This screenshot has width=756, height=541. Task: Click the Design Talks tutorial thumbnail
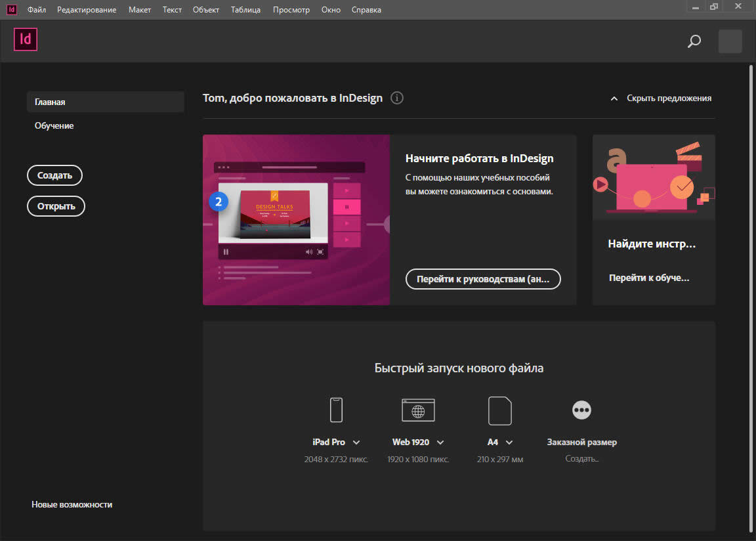[x=296, y=220]
